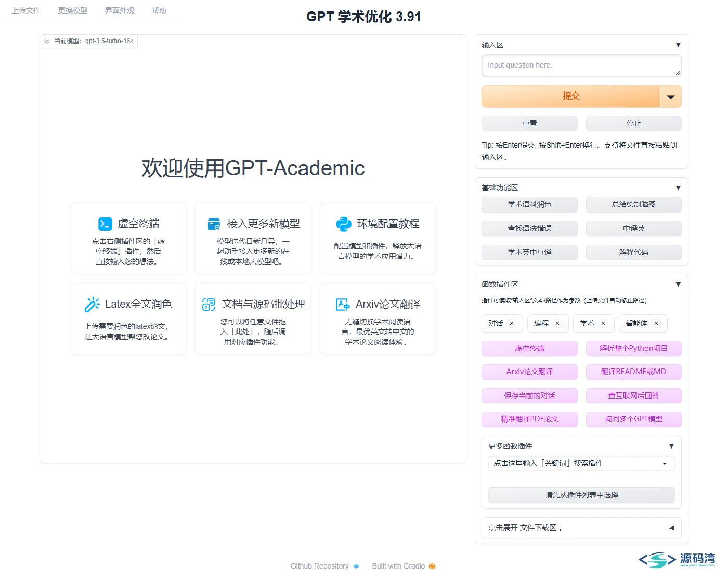Click the 总结绘制脑图 button
The image size is (728, 580).
point(633,205)
